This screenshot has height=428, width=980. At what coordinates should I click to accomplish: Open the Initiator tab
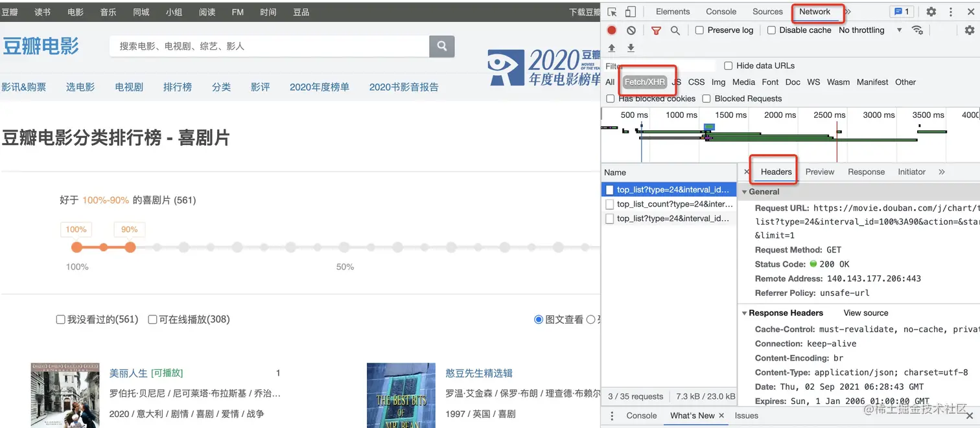click(x=911, y=172)
